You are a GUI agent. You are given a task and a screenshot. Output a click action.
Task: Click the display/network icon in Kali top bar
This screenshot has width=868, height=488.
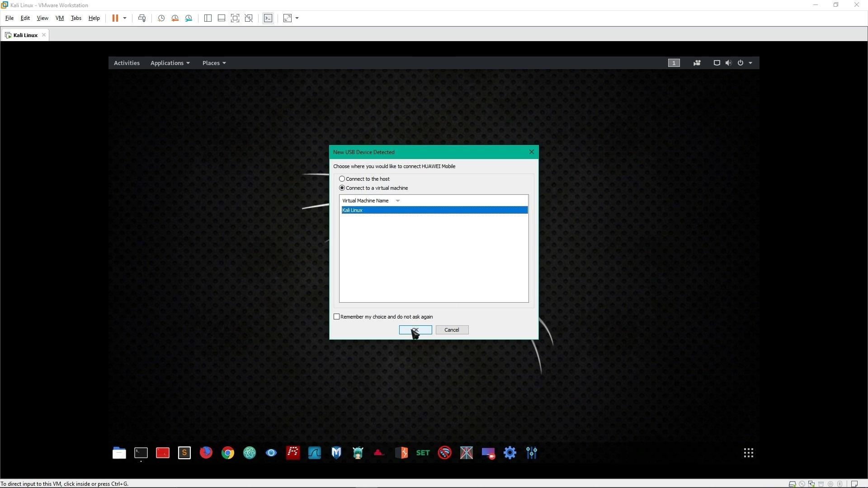[x=717, y=63]
